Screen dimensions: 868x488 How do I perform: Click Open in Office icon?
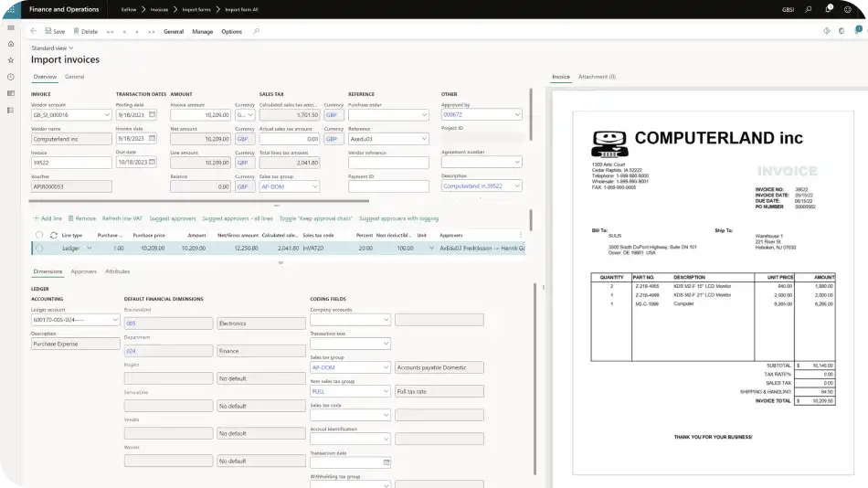point(842,31)
